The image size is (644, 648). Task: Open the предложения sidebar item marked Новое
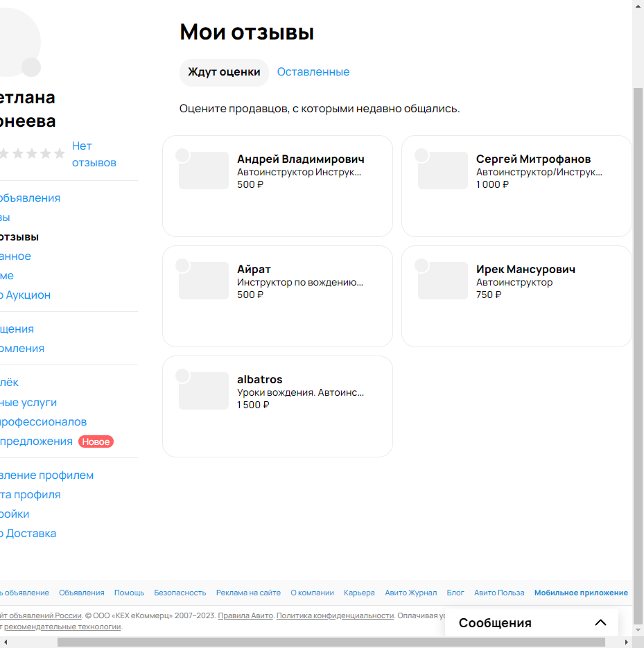(x=36, y=441)
